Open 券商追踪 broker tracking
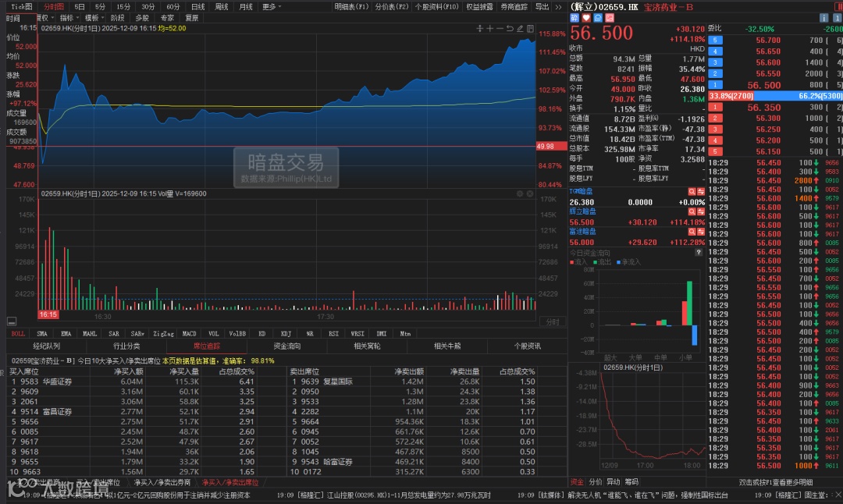 [514, 6]
